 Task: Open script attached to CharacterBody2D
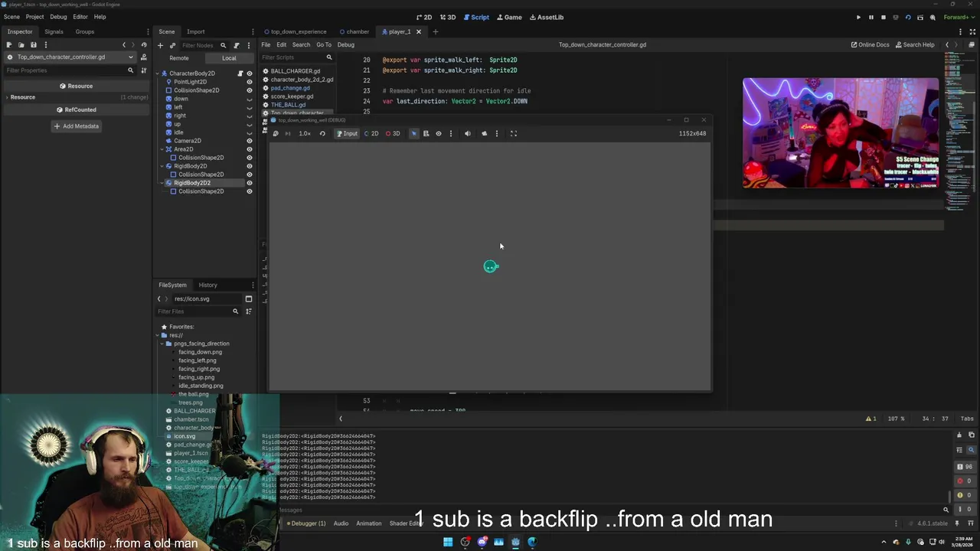(240, 73)
